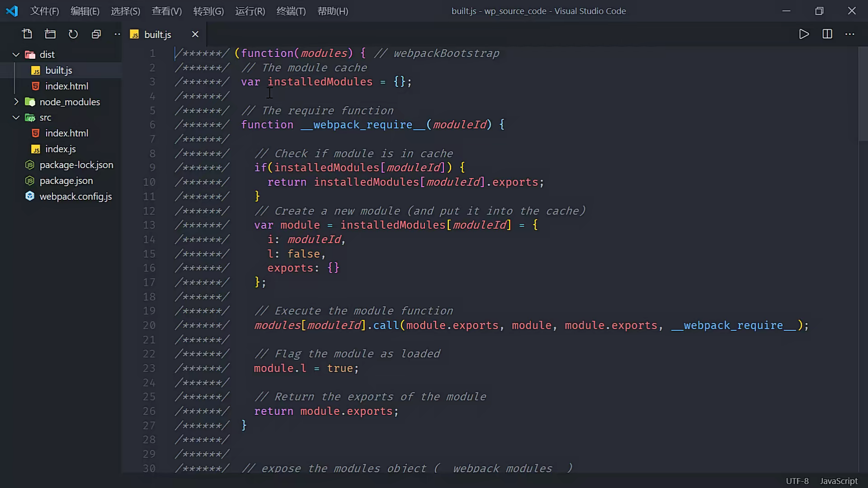Image resolution: width=868 pixels, height=488 pixels.
Task: Open the 终端(T) menu
Action: coord(291,11)
